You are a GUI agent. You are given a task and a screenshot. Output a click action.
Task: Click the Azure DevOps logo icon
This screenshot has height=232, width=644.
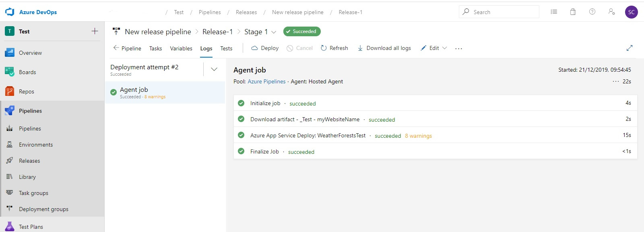click(x=10, y=12)
